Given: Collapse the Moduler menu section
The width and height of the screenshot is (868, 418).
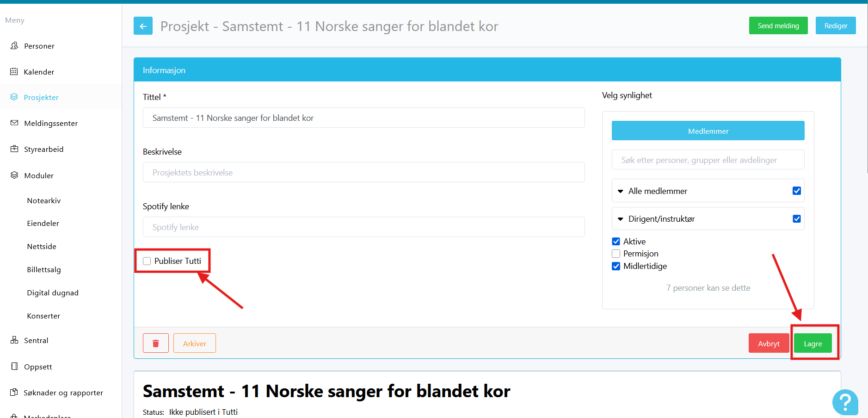Looking at the screenshot, I should [x=39, y=175].
